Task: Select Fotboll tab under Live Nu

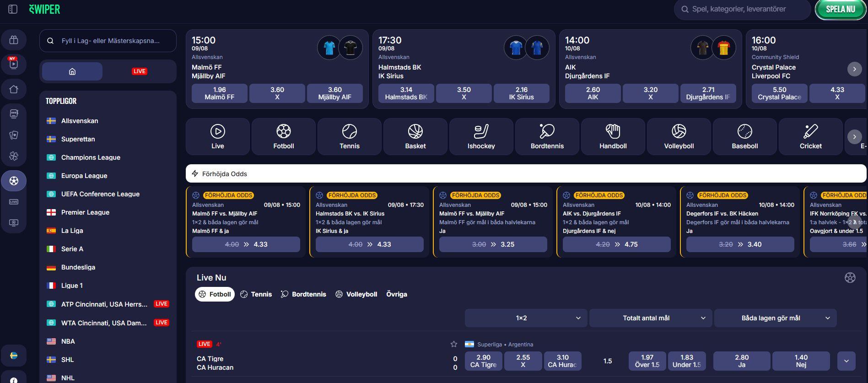Action: [215, 294]
